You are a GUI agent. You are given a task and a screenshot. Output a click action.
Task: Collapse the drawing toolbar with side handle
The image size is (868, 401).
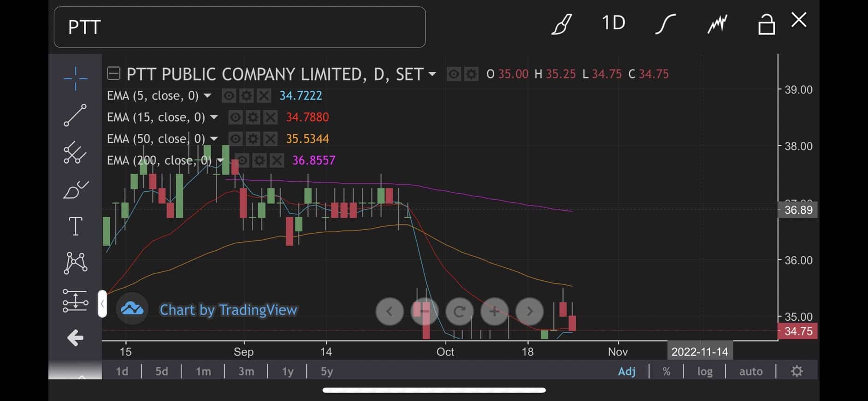point(102,304)
